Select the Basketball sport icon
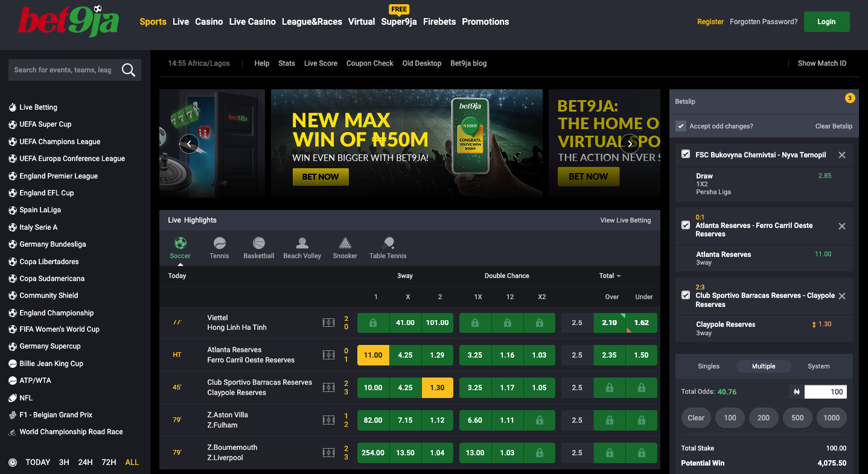The width and height of the screenshot is (868, 474). pyautogui.click(x=259, y=243)
